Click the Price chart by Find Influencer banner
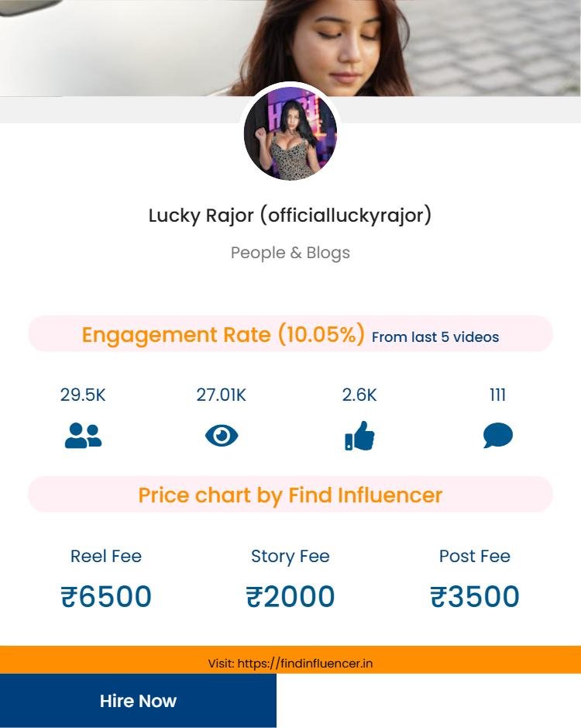581x728 pixels. pyautogui.click(x=290, y=495)
